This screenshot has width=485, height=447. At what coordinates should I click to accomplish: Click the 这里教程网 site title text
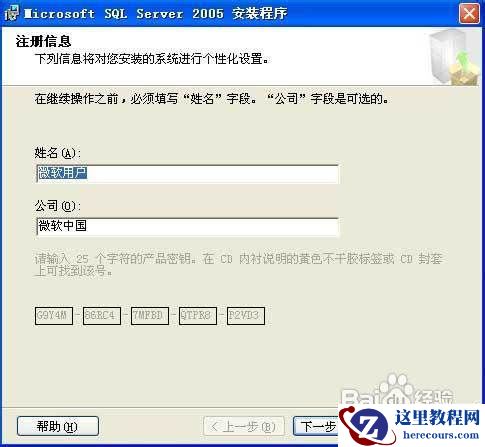tap(437, 417)
